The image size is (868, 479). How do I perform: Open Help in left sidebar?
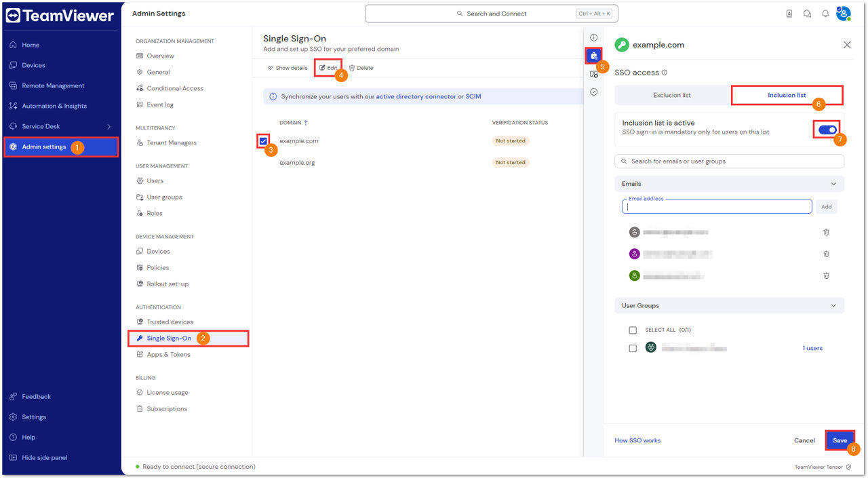tap(28, 437)
